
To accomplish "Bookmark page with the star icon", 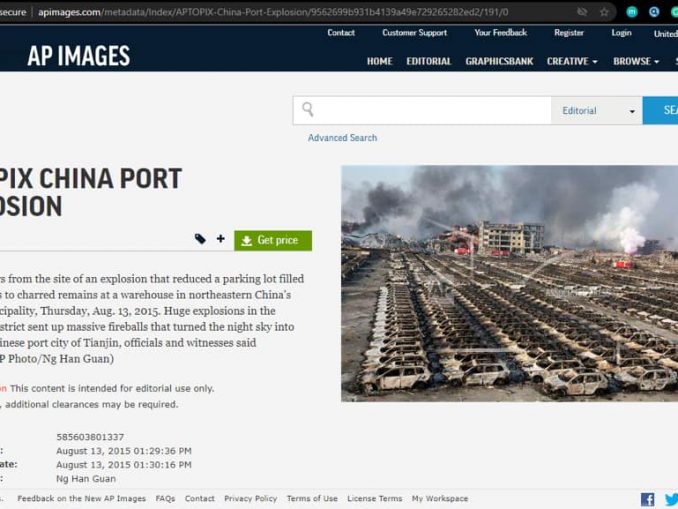I will tap(604, 12).
